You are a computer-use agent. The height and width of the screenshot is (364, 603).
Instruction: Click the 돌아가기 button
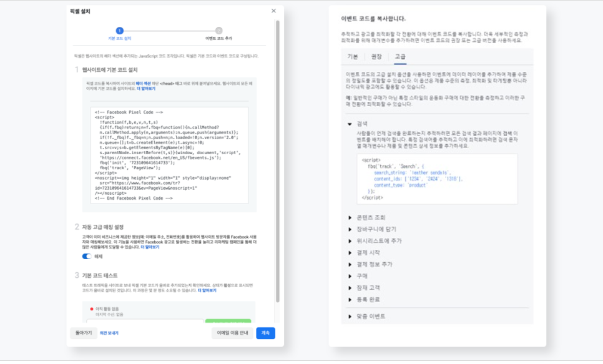[x=84, y=333]
